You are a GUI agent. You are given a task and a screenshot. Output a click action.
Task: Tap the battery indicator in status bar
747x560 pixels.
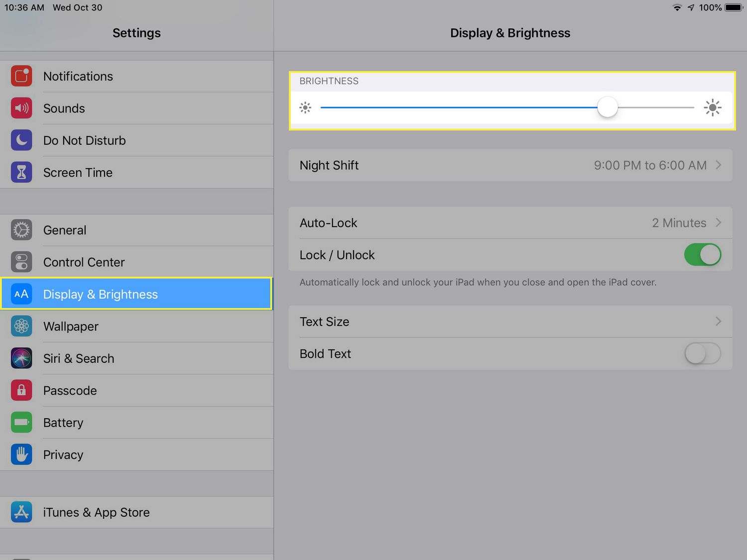point(734,7)
